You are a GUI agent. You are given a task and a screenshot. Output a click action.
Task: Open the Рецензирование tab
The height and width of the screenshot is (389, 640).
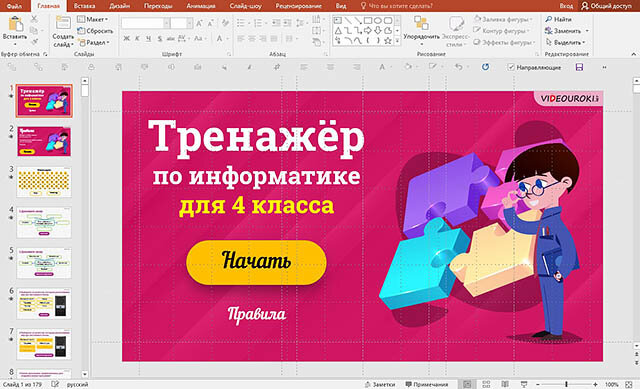(298, 6)
